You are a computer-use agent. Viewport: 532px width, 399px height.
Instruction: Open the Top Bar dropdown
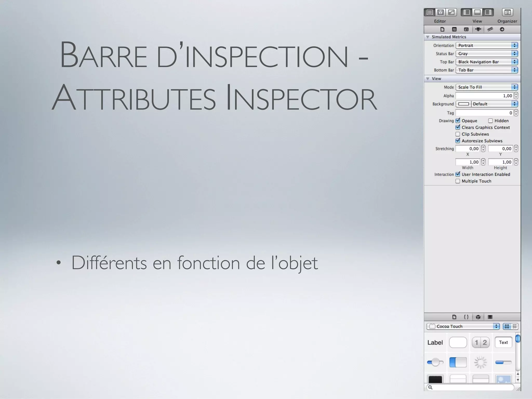pyautogui.click(x=487, y=62)
